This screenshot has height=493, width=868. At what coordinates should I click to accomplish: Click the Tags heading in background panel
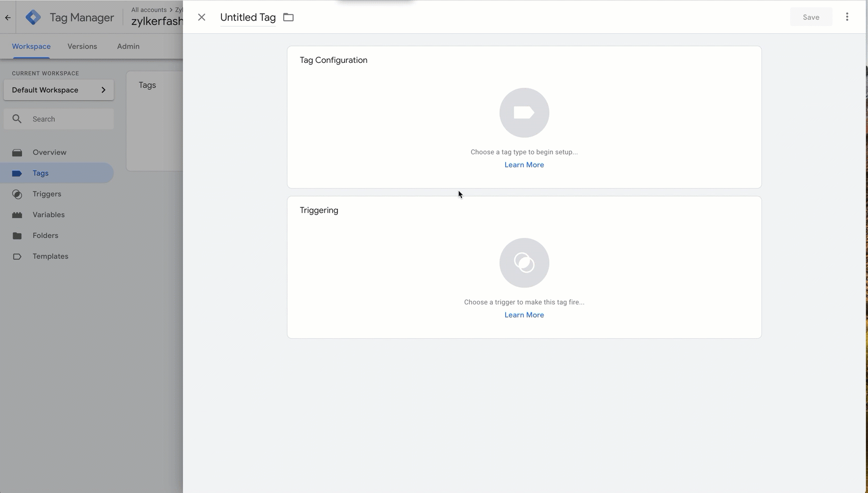point(147,85)
